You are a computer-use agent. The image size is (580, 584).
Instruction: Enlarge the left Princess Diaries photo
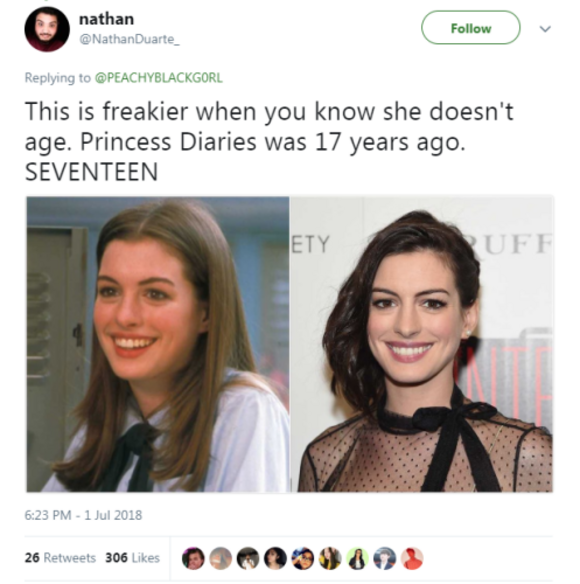(158, 344)
